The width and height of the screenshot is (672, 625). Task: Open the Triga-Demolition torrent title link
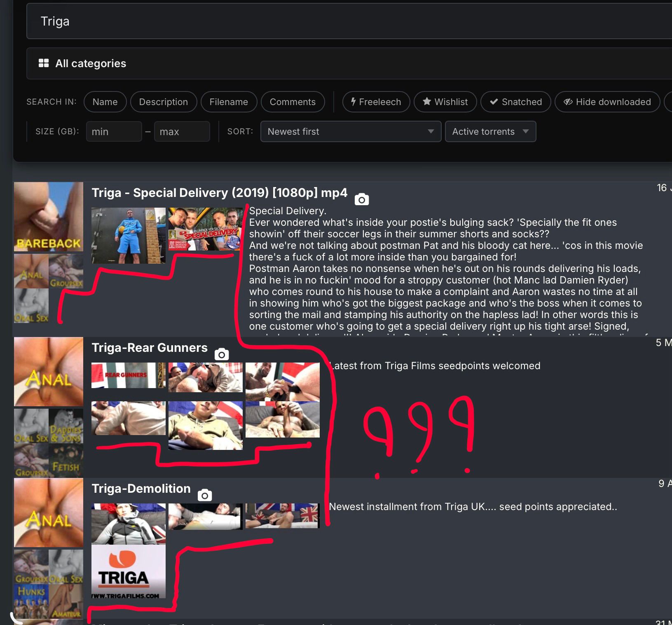pos(141,489)
